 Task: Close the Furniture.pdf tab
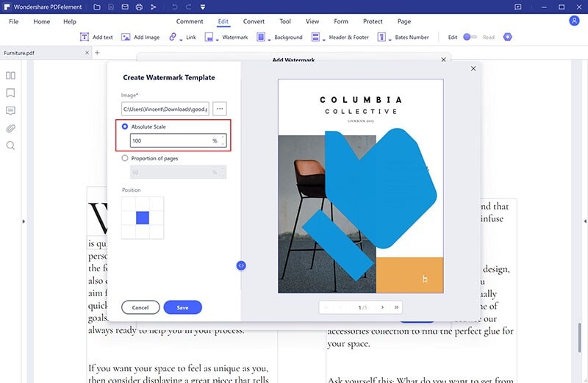pyautogui.click(x=87, y=53)
